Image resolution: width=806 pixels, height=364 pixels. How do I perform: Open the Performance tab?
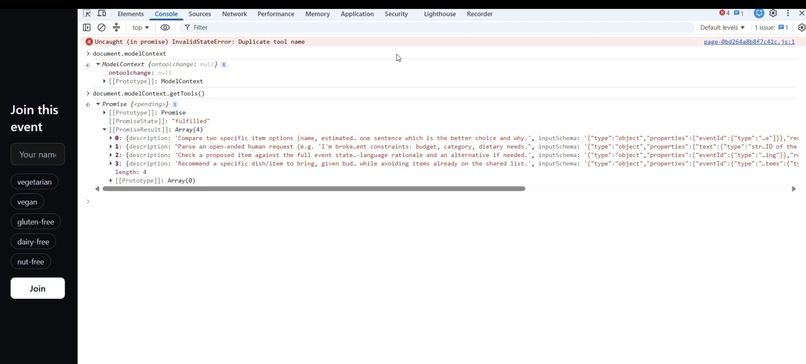pyautogui.click(x=276, y=14)
